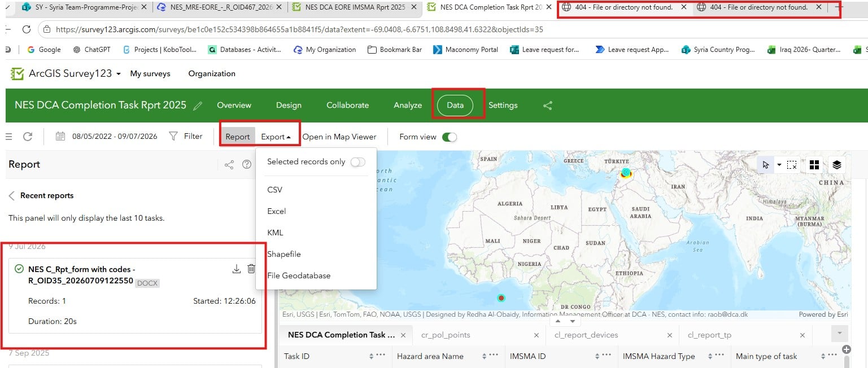The width and height of the screenshot is (868, 368).
Task: Switch to the Design tab
Action: pos(289,105)
